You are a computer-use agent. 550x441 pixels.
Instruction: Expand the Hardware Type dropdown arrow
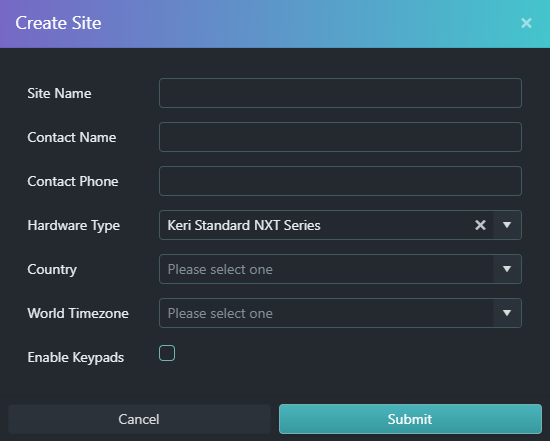pos(507,225)
